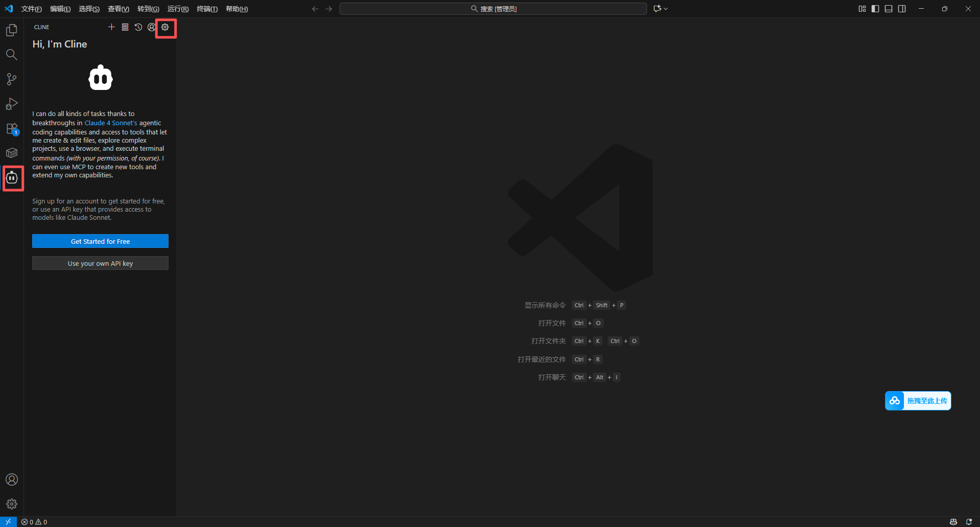Viewport: 980px width, 527px height.
Task: Open the 转到(G) menu
Action: coord(148,9)
